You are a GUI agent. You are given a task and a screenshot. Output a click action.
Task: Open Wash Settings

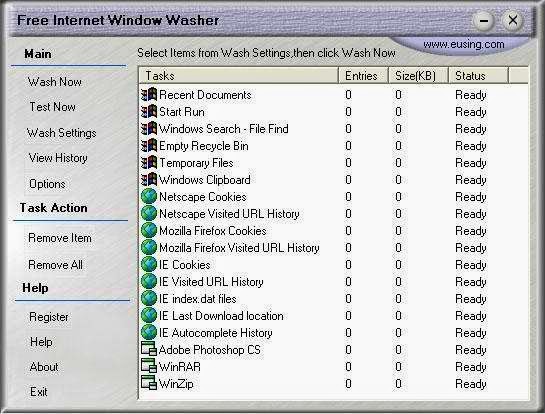(x=62, y=133)
